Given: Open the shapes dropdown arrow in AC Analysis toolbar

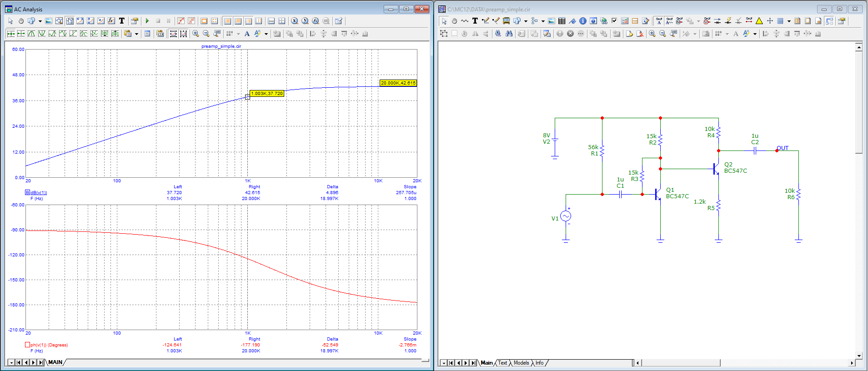Looking at the screenshot, I should tap(40, 21).
